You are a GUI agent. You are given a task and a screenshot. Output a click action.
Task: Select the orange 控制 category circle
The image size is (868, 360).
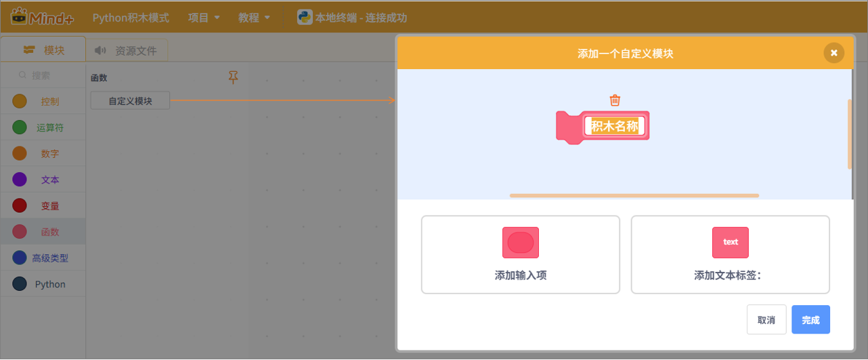(x=20, y=101)
